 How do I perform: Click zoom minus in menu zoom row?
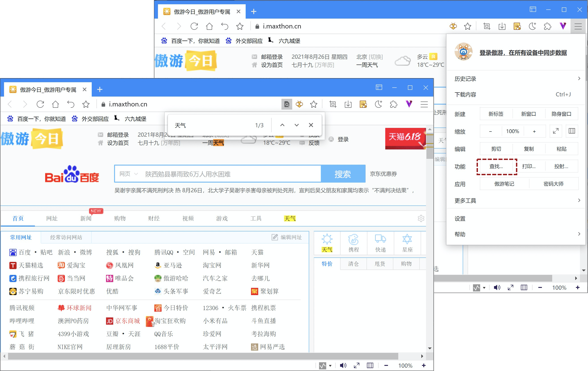pyautogui.click(x=490, y=131)
